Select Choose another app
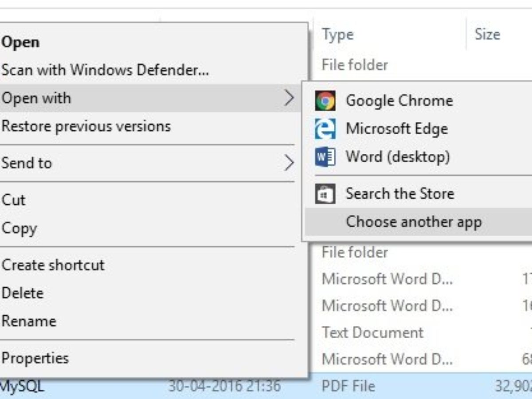The height and width of the screenshot is (399, 532). [x=414, y=222]
